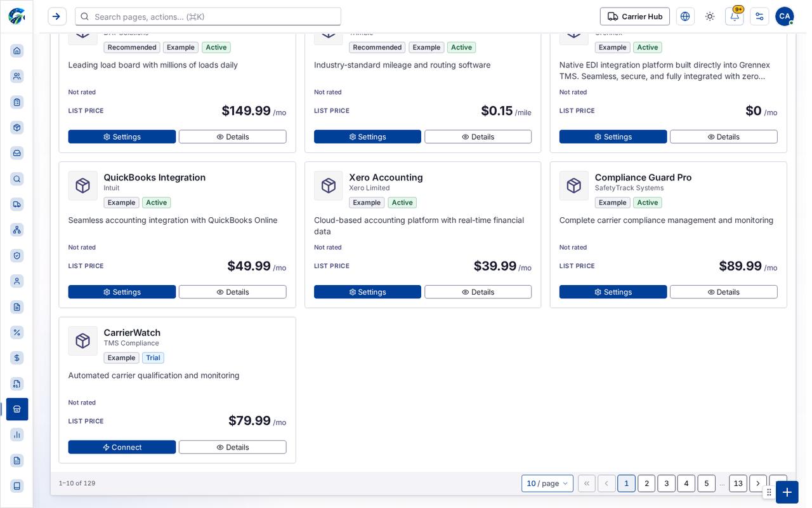
Task: Open Settings for QuickBooks Integration
Action: coord(122,292)
